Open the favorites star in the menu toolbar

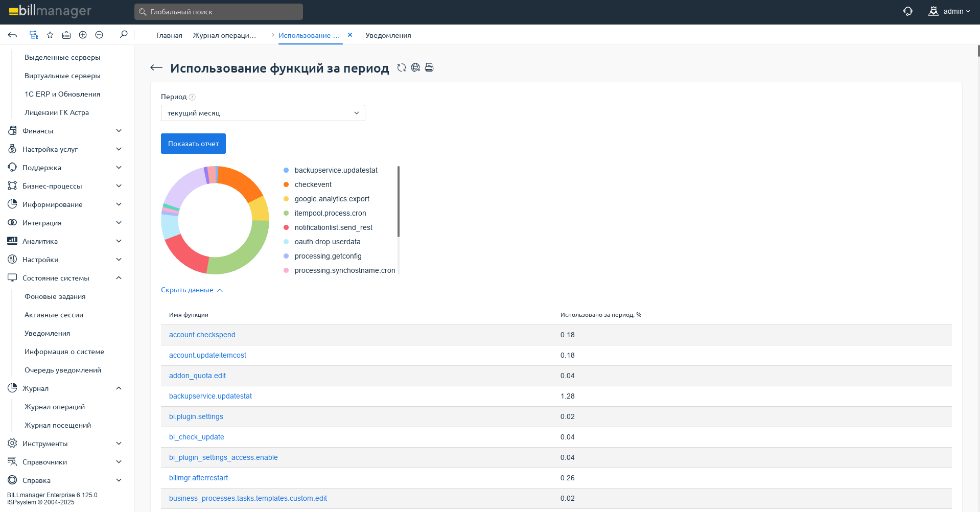pyautogui.click(x=50, y=35)
